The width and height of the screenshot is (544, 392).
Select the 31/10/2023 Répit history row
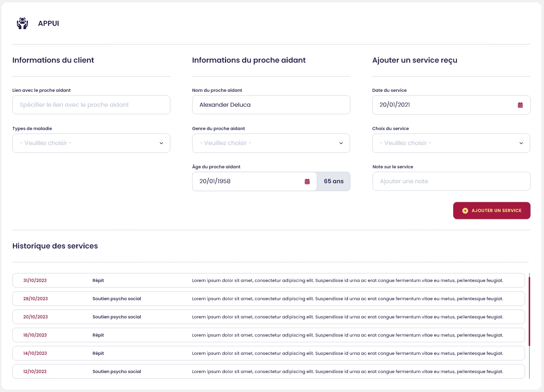pyautogui.click(x=268, y=281)
